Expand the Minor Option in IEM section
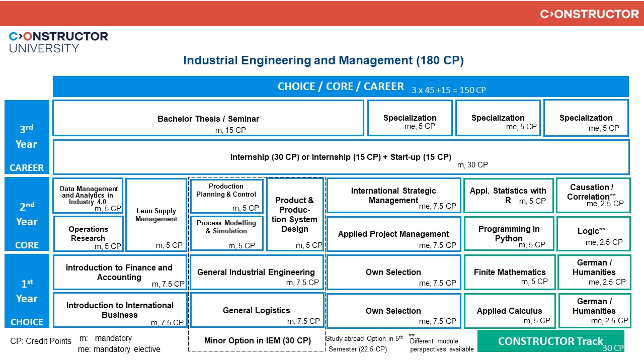 pos(258,340)
